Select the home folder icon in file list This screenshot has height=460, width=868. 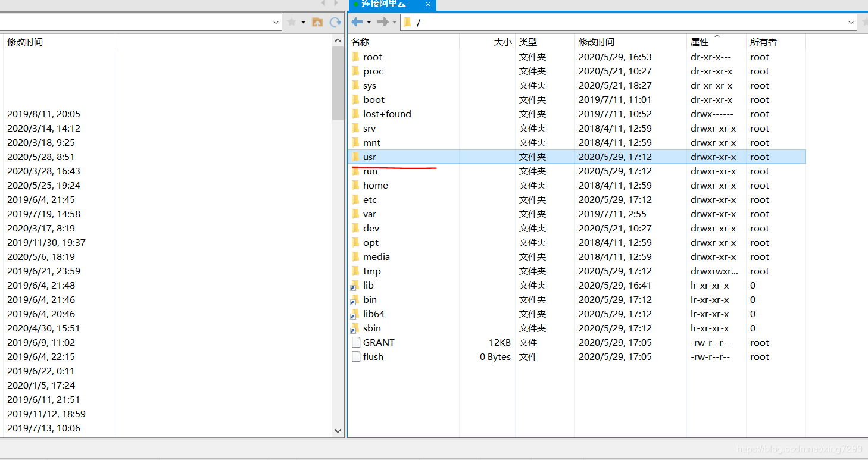[355, 185]
